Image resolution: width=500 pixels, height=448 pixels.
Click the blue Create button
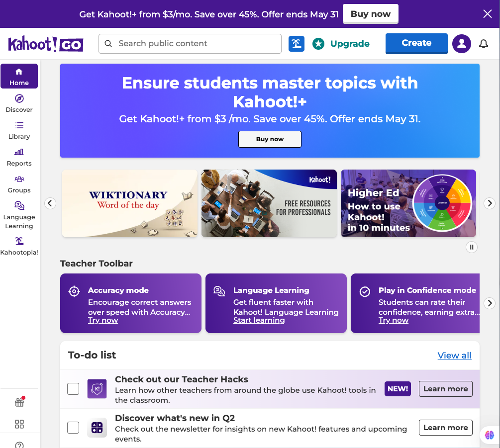click(416, 43)
